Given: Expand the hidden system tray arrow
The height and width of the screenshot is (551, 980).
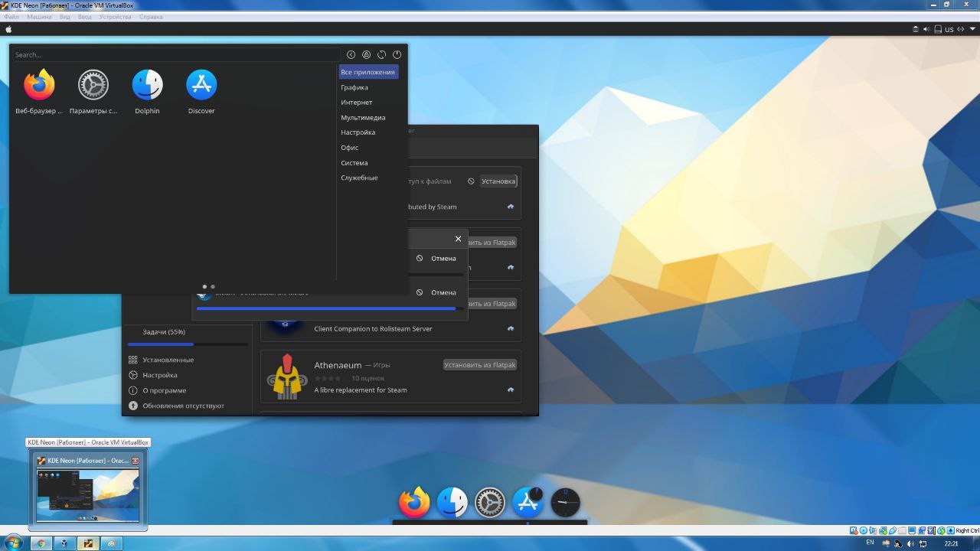Looking at the screenshot, I should (972, 29).
